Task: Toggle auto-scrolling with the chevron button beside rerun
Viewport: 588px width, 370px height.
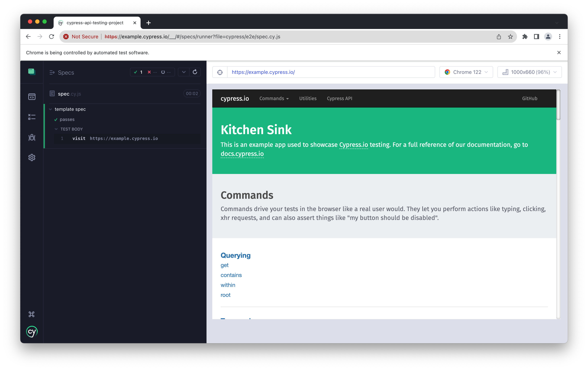Action: (184, 72)
